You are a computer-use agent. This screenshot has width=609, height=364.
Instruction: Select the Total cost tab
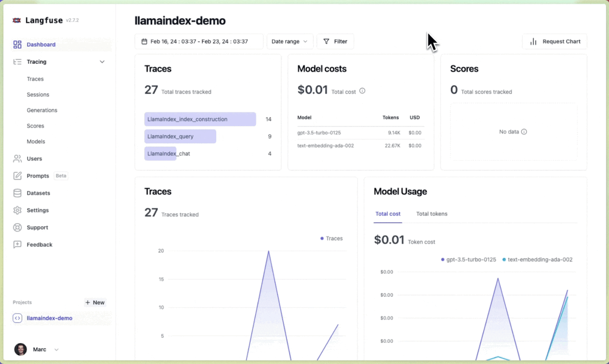pyautogui.click(x=388, y=214)
